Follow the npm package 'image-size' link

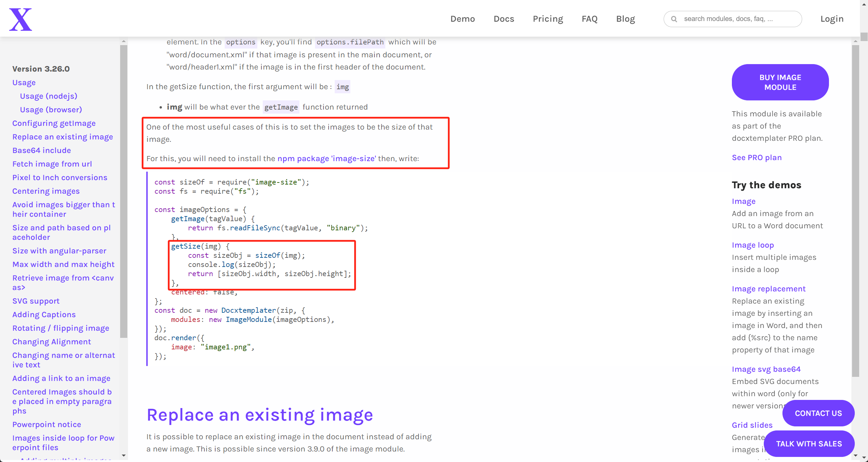tap(327, 158)
